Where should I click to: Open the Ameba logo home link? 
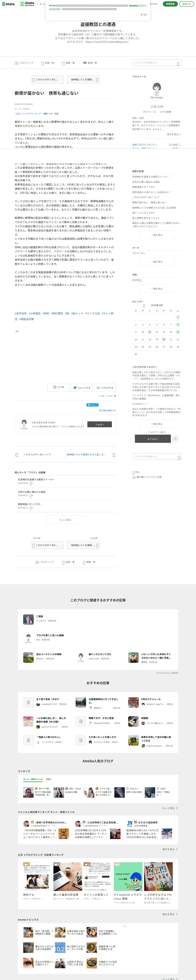tap(8, 4)
